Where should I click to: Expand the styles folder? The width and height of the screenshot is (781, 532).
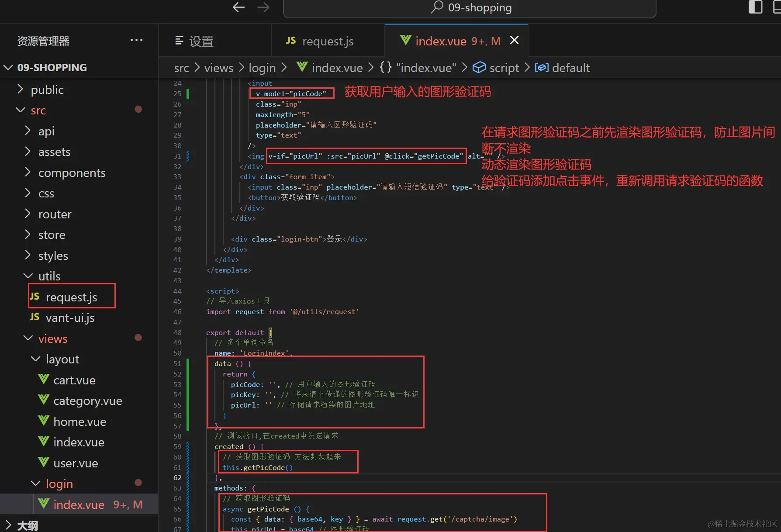click(79, 256)
